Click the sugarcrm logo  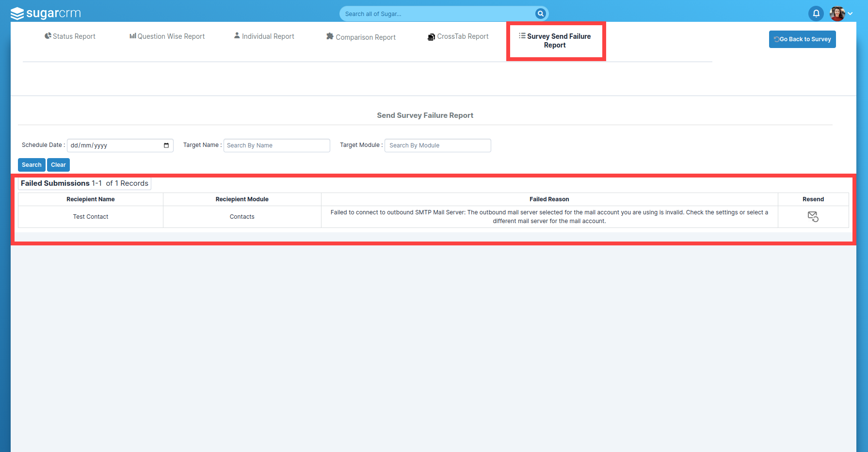(x=46, y=14)
